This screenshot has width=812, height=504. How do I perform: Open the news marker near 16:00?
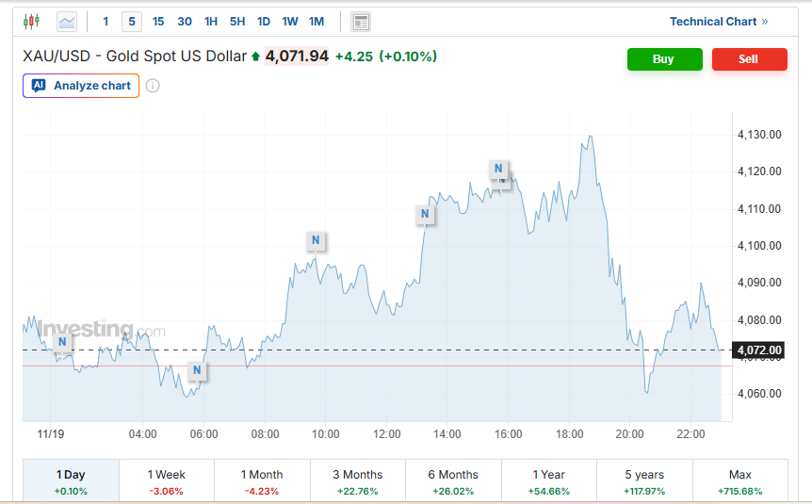click(x=498, y=170)
